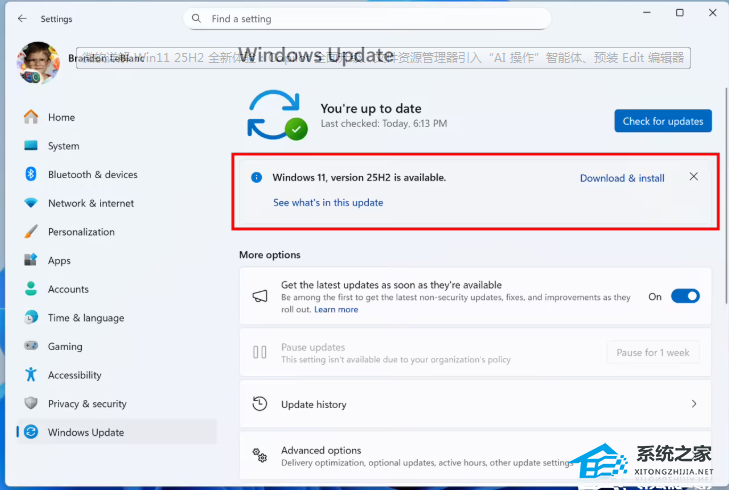This screenshot has width=729, height=490.
Task: Click the Network wifi icon
Action: coord(31,203)
